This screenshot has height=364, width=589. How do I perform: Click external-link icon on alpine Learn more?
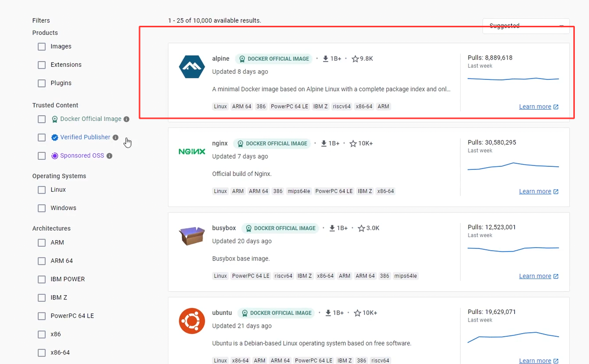(556, 107)
